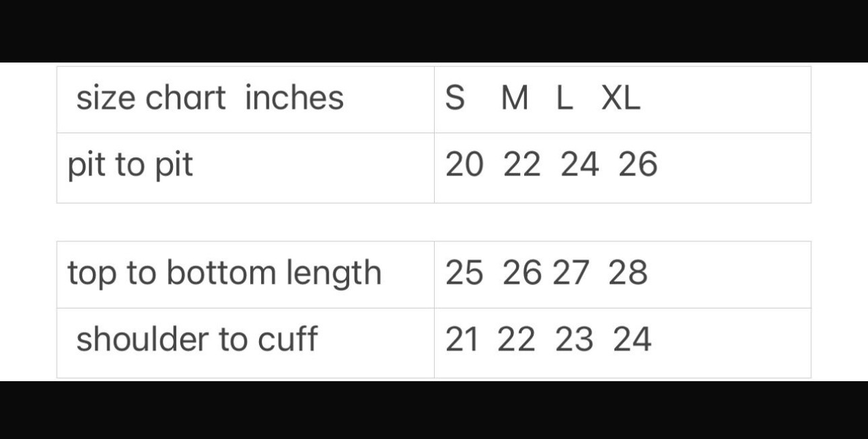Select value 20 in pit to pit row
Screen dimensions: 868x439
tap(464, 165)
